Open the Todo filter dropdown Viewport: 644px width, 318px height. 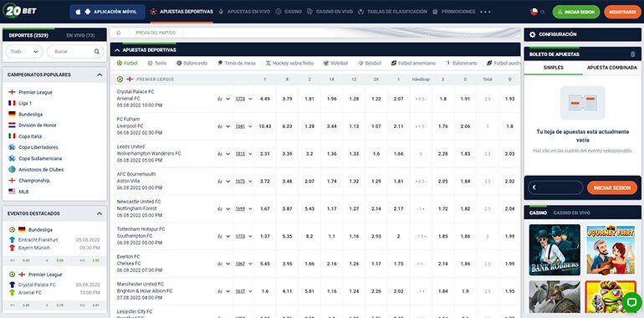click(23, 52)
